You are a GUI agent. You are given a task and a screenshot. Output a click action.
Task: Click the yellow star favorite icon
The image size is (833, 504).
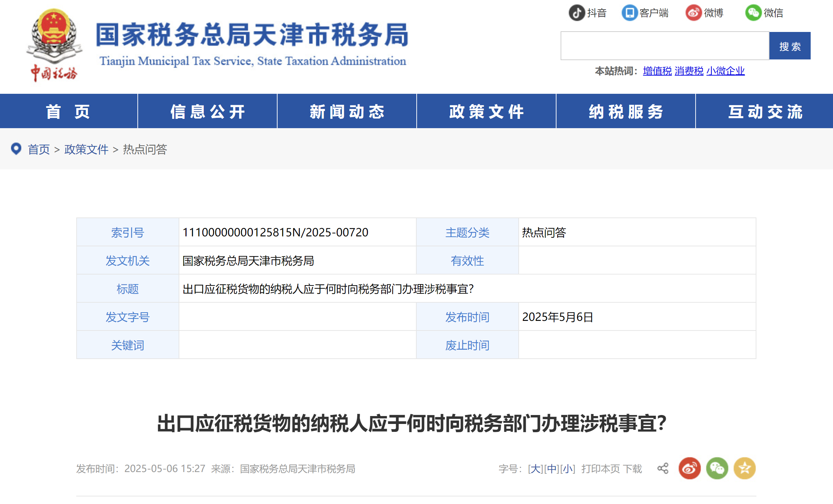pos(744,468)
